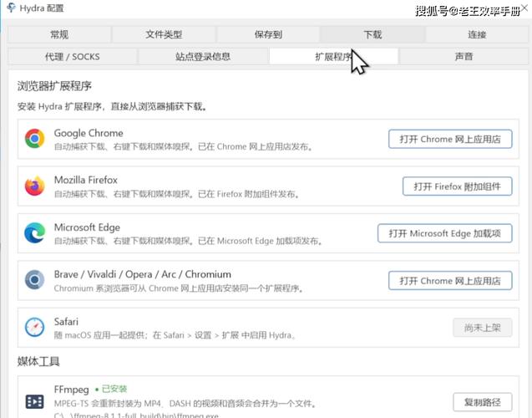
Task: Switch to the 代理 / SOCKS tab
Action: [x=73, y=56]
